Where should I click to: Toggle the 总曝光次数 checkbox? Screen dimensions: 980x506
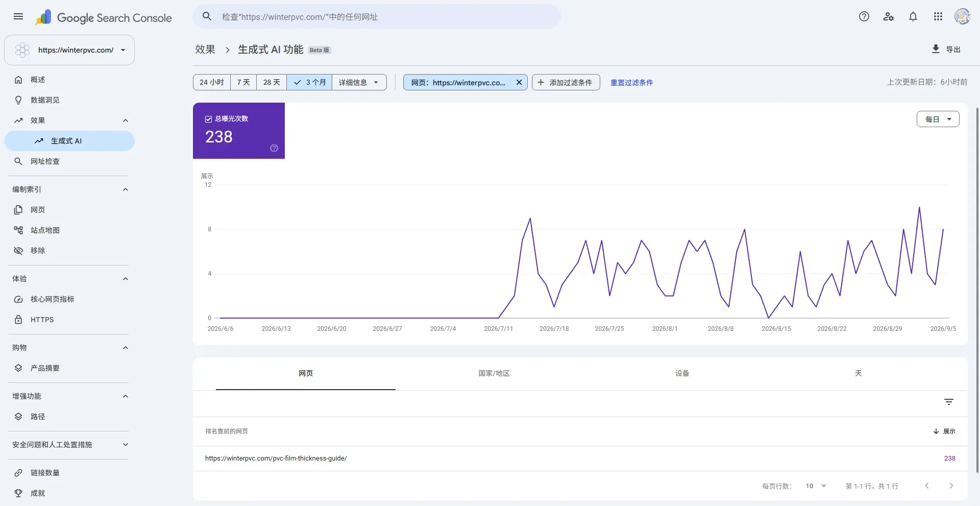click(x=208, y=119)
